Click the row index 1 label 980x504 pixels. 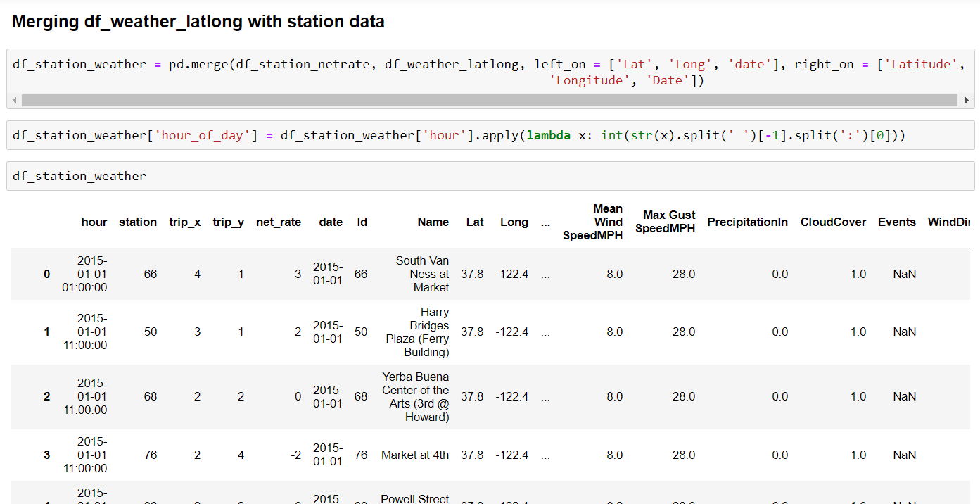pyautogui.click(x=47, y=332)
